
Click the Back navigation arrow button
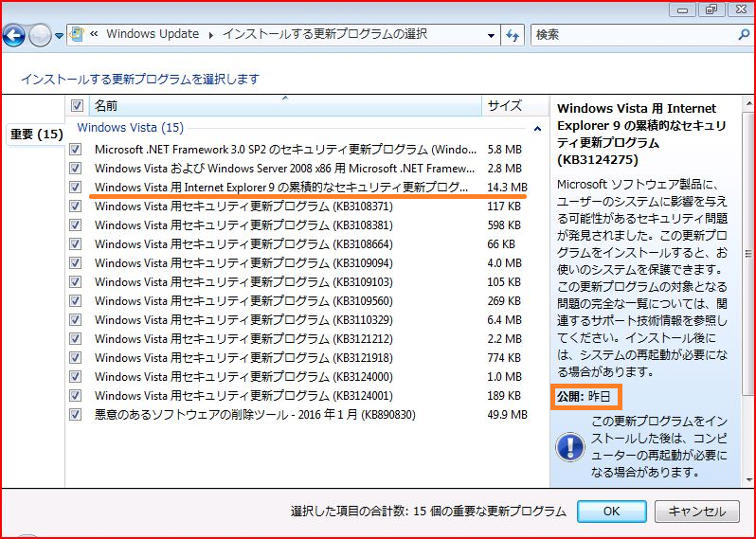pyautogui.click(x=13, y=35)
